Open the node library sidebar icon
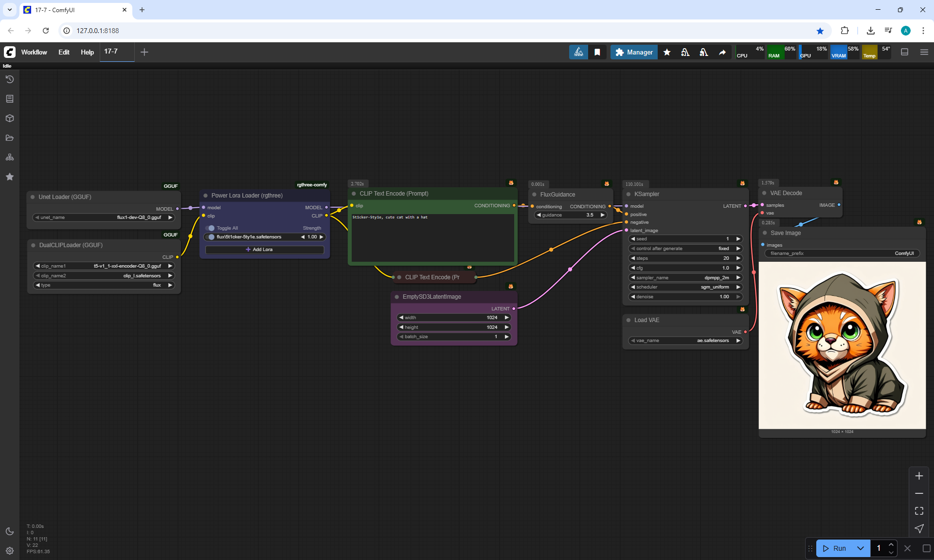Screen dimensions: 934x560 point(10,99)
